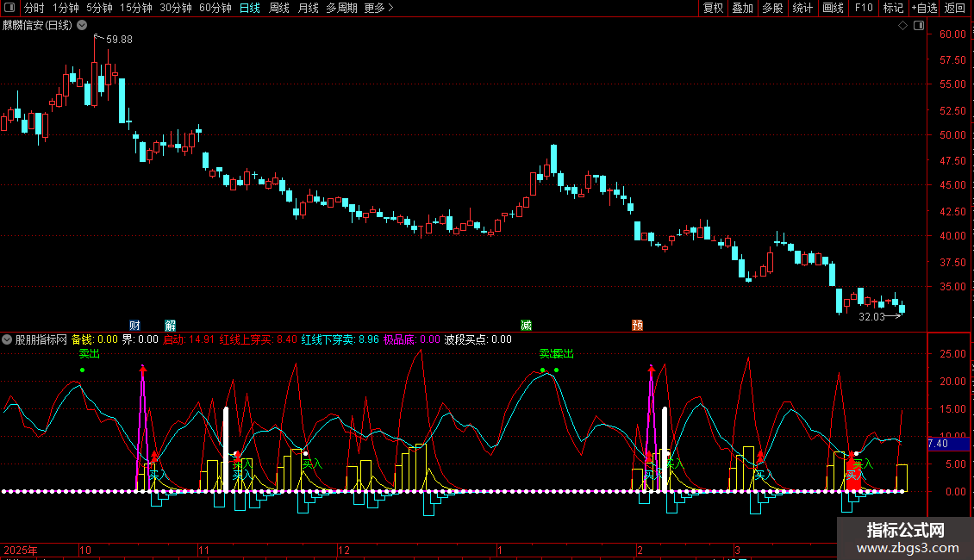Expand the 股朋指标网 indicator menu arrow
Screen dimensions: 974x560
point(8,339)
